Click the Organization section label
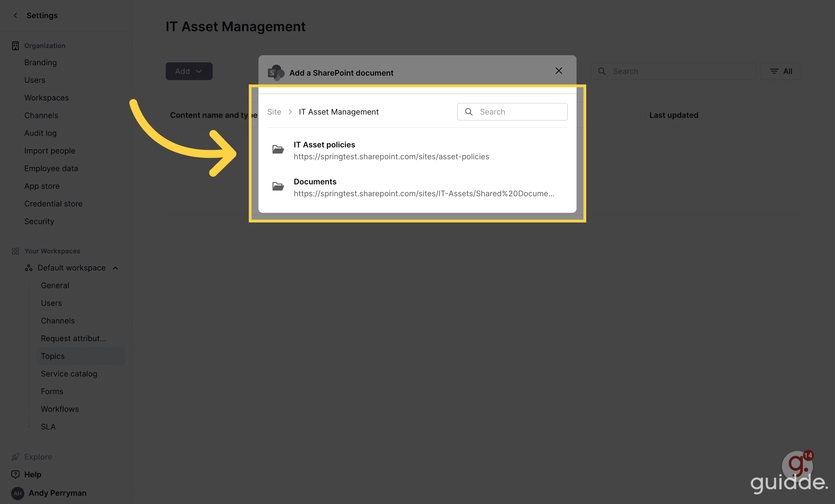This screenshot has width=835, height=504. 45,46
